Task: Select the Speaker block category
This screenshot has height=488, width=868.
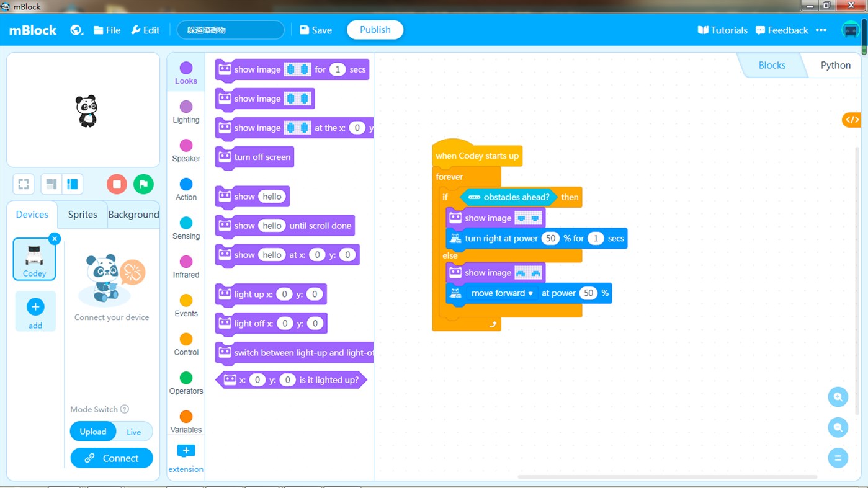Action: click(186, 151)
